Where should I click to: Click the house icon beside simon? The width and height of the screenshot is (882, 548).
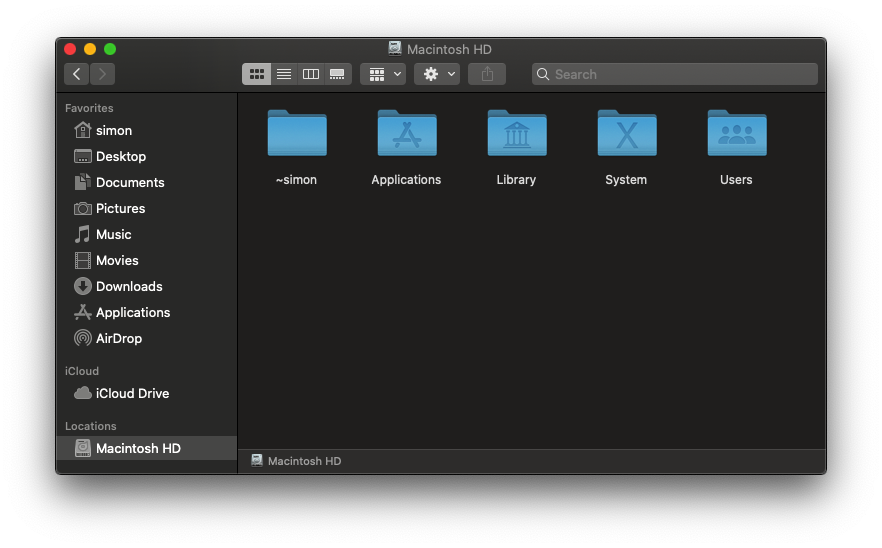coord(83,130)
